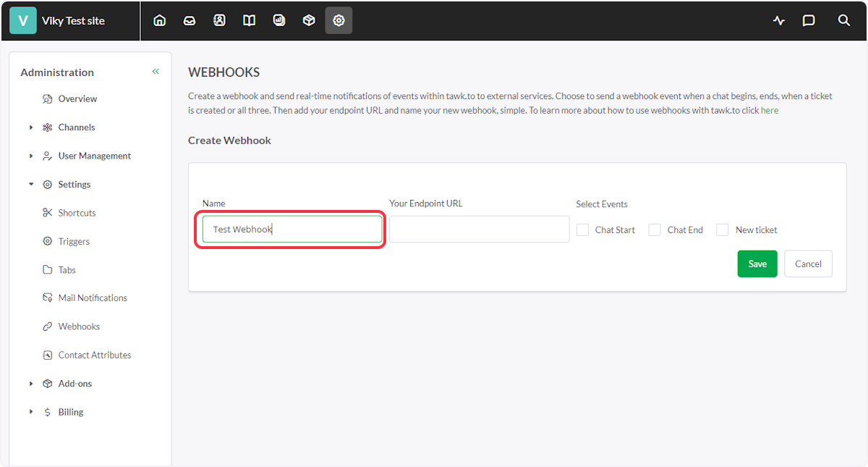
Task: Save the new webhook
Action: pyautogui.click(x=757, y=264)
